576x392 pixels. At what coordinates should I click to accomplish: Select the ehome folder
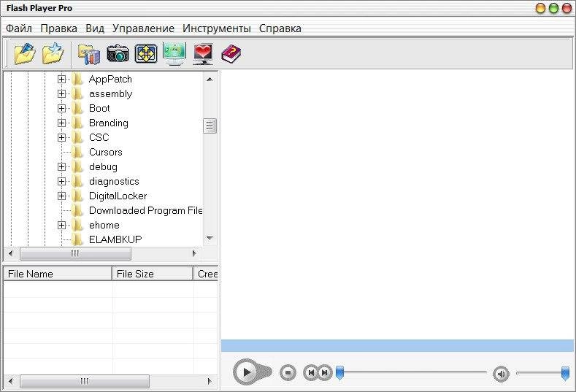pos(104,226)
